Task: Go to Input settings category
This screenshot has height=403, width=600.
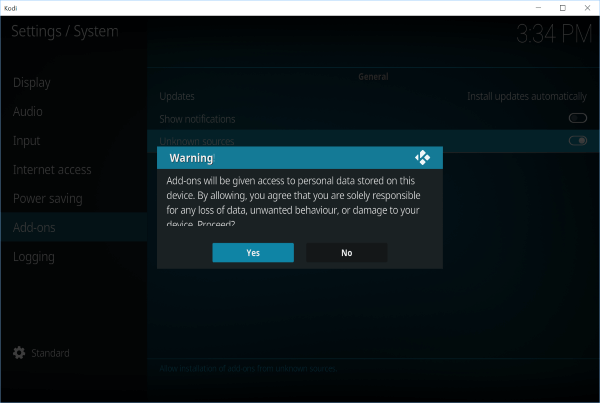Action: (x=27, y=141)
